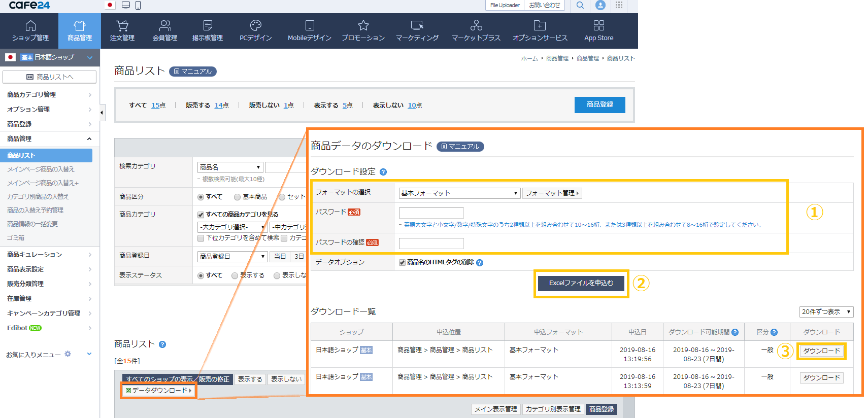Open PCデザイン palette icon
This screenshot has width=868, height=418.
(256, 25)
